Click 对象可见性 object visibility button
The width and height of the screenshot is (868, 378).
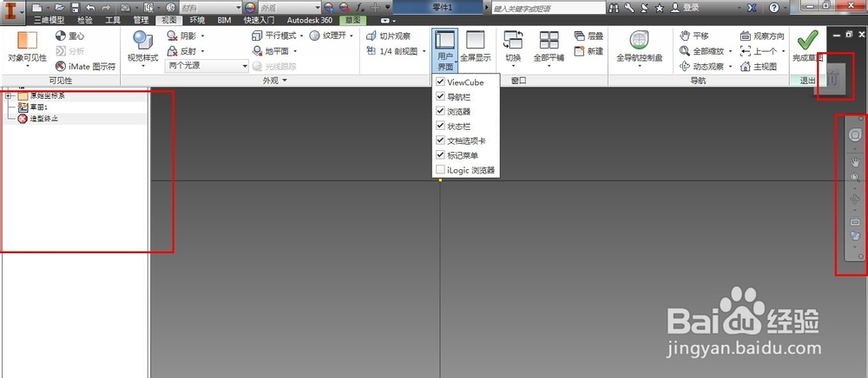[27, 48]
